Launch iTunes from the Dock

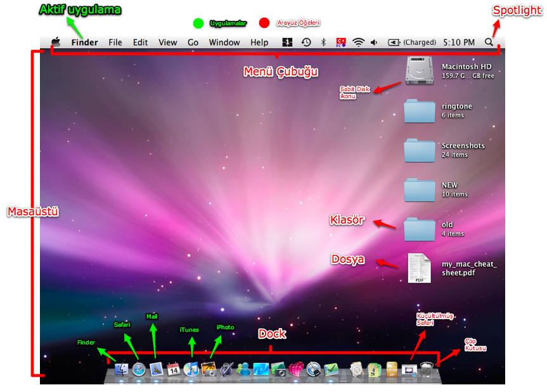(x=191, y=369)
